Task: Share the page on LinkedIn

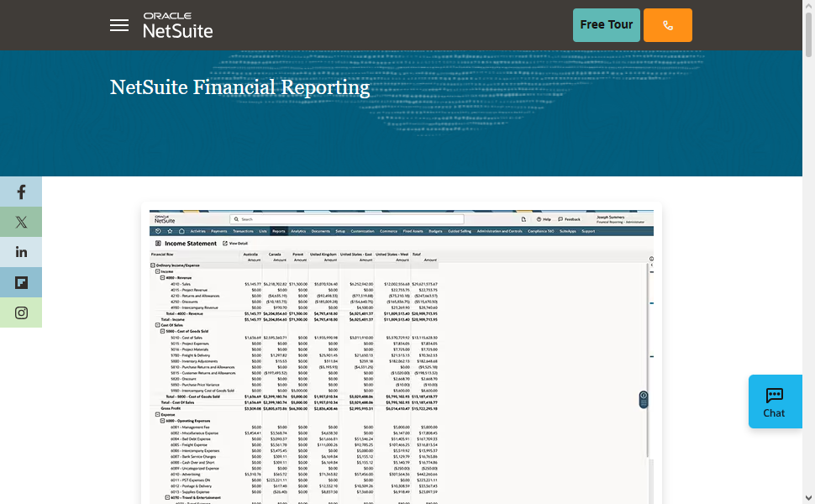Action: click(x=21, y=252)
